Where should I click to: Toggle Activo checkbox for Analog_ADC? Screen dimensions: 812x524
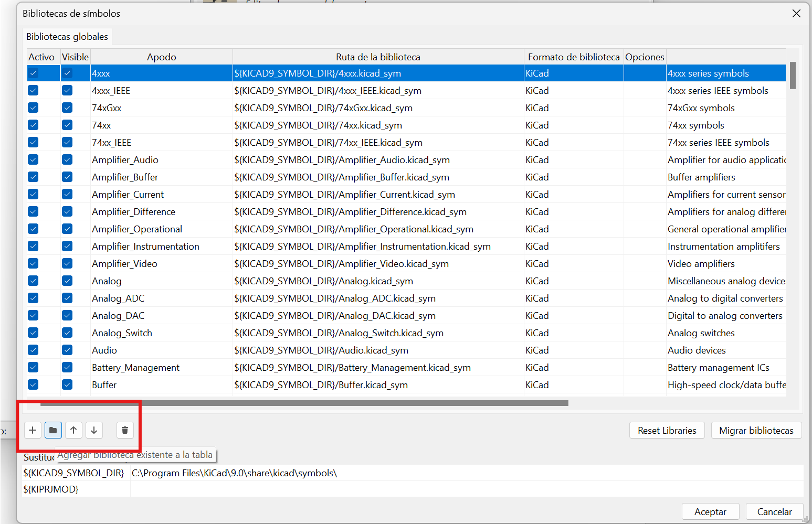pyautogui.click(x=33, y=298)
